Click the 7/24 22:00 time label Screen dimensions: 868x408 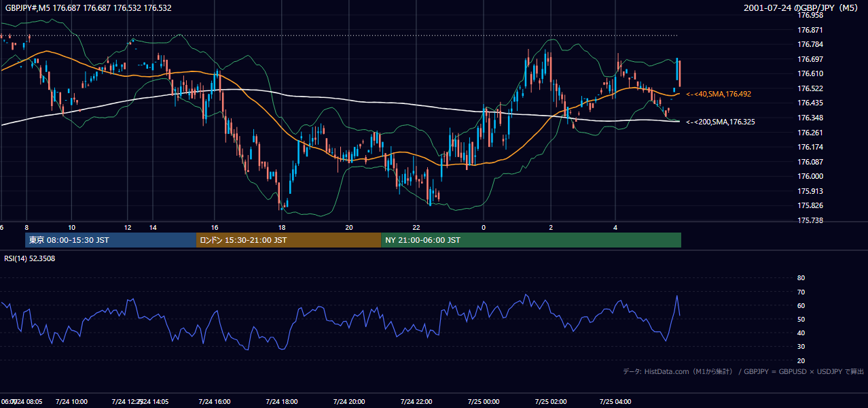(x=416, y=401)
